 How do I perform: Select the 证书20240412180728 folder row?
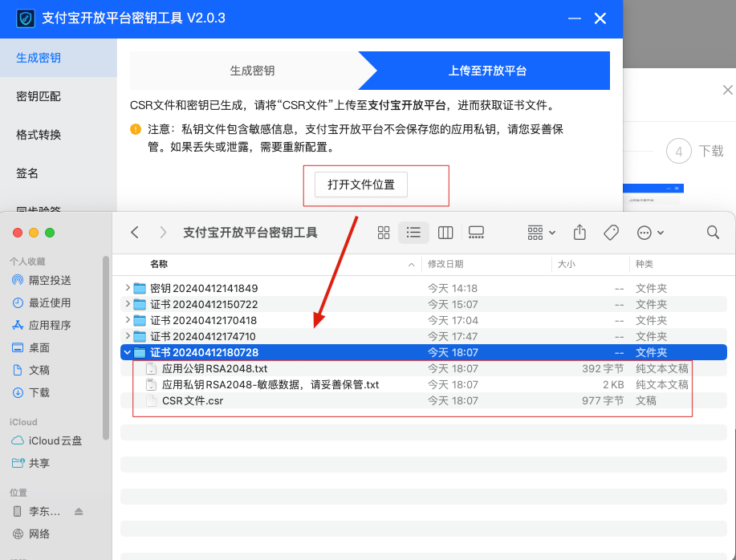(424, 352)
